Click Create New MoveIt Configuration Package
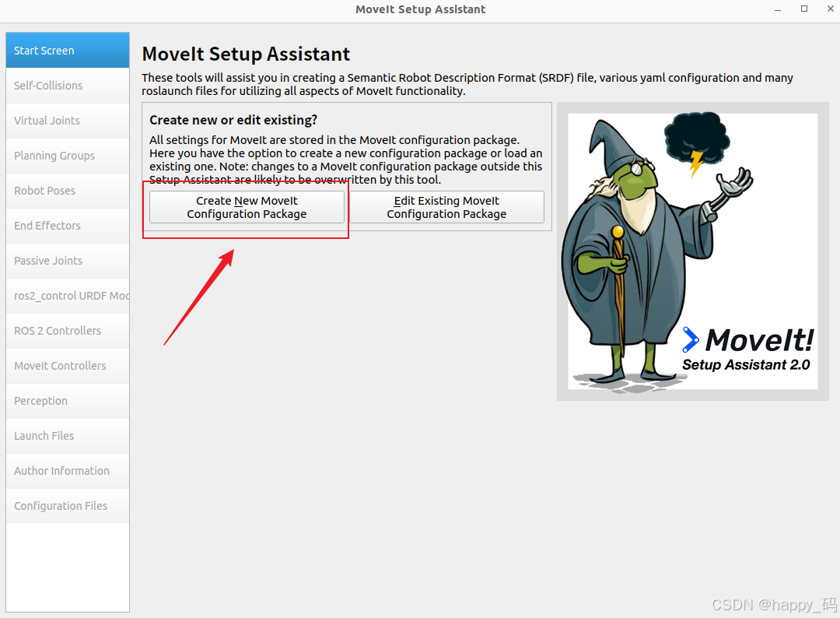 pos(247,208)
